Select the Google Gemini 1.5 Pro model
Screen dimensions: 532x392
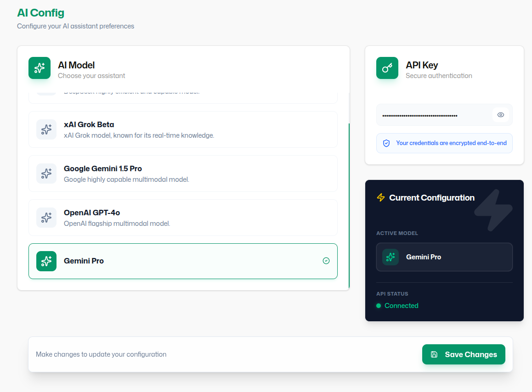pos(183,174)
